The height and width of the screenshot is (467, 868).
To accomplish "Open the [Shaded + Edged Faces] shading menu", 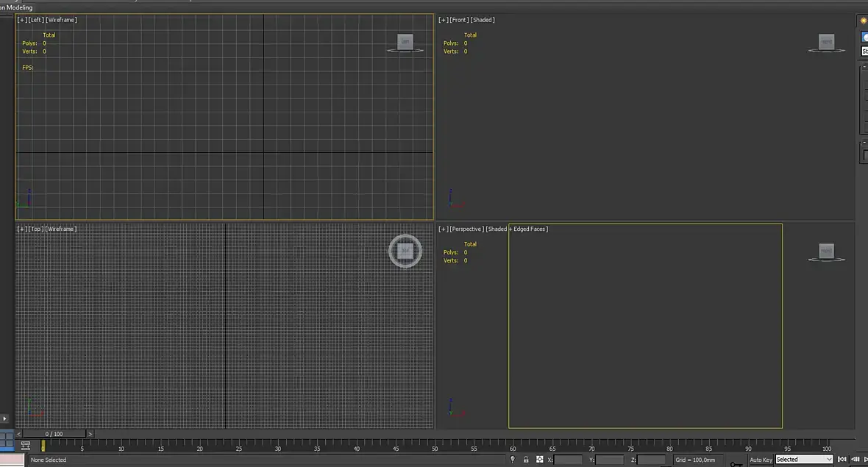I will pos(517,229).
